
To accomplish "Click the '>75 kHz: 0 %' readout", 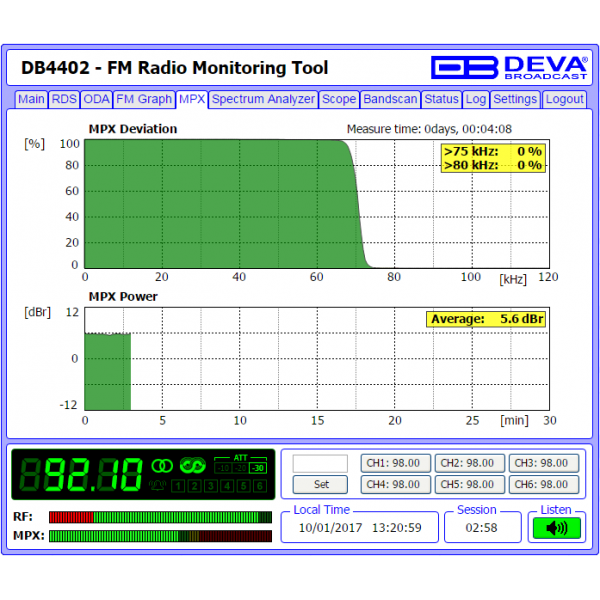I will (493, 152).
